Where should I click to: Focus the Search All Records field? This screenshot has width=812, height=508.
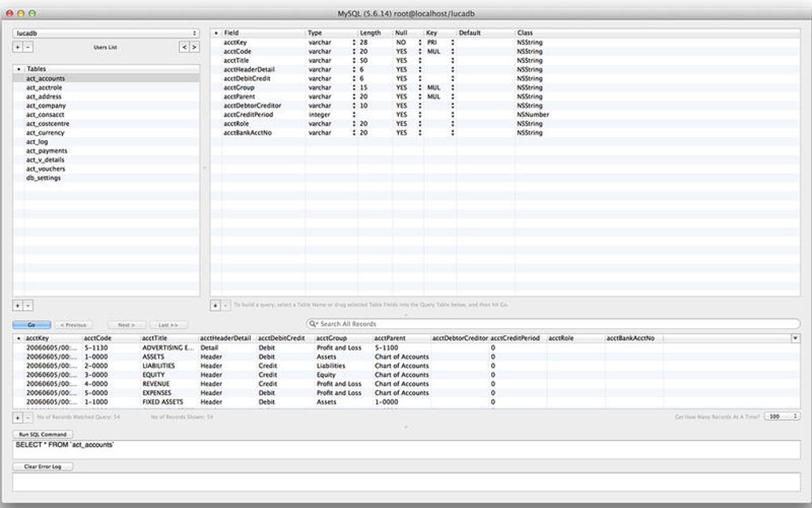[x=553, y=323]
